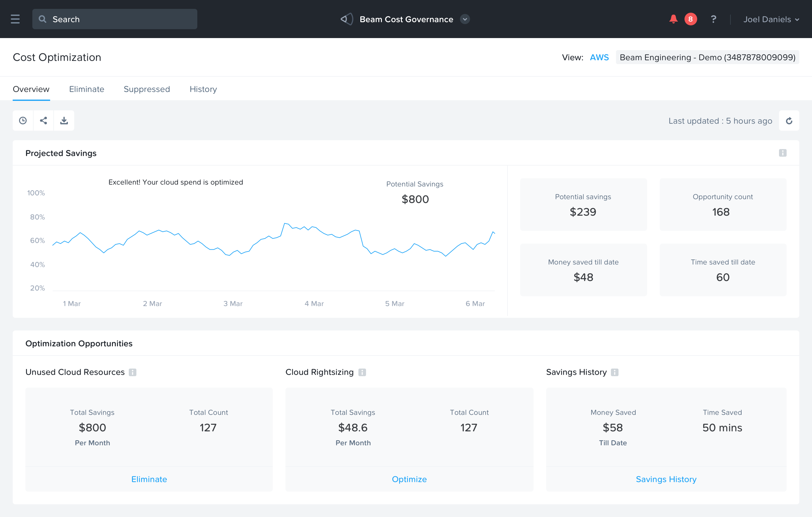This screenshot has height=517, width=812.
Task: Open the Joel Daniels user menu
Action: [x=771, y=19]
